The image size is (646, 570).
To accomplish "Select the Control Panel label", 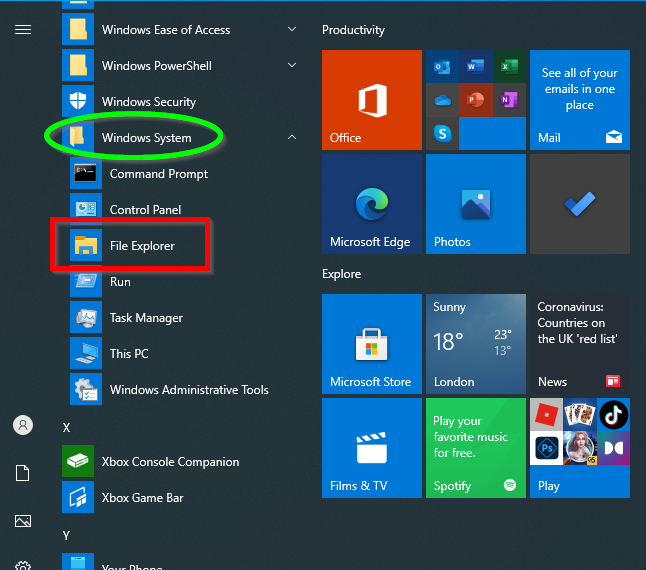I will (145, 210).
